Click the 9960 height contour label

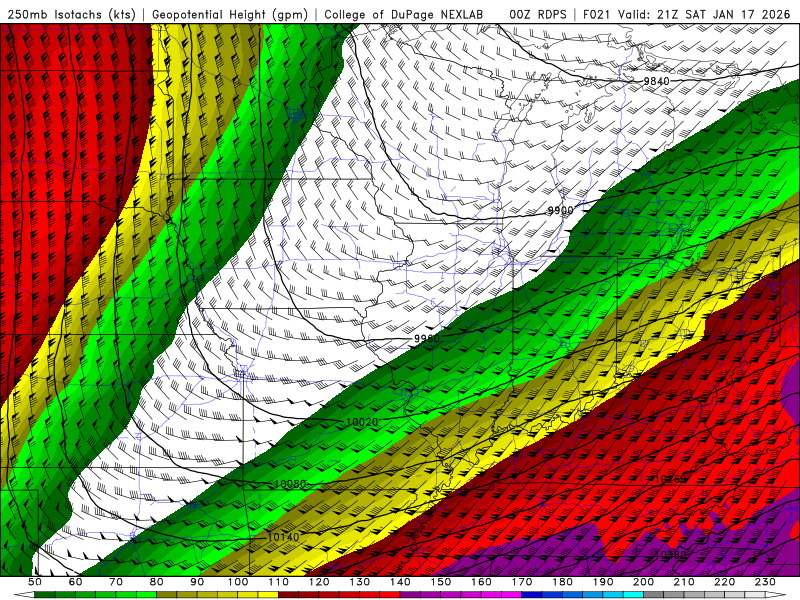[427, 339]
